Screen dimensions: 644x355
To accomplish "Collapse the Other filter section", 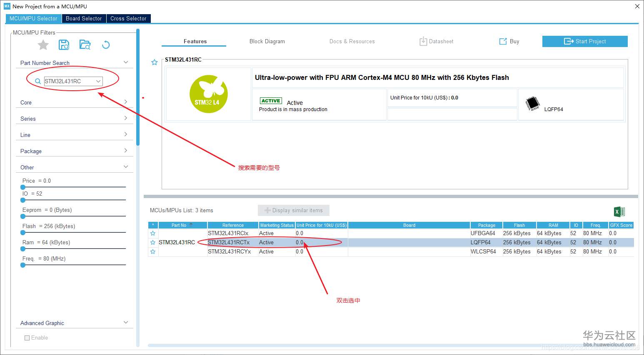I will pos(126,167).
